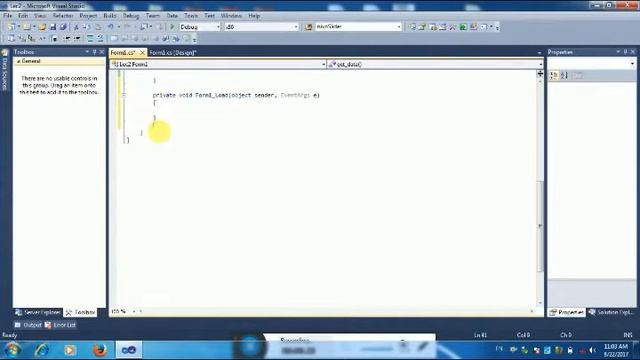
Task: Click the Copy toolbar icon
Action: [87, 27]
